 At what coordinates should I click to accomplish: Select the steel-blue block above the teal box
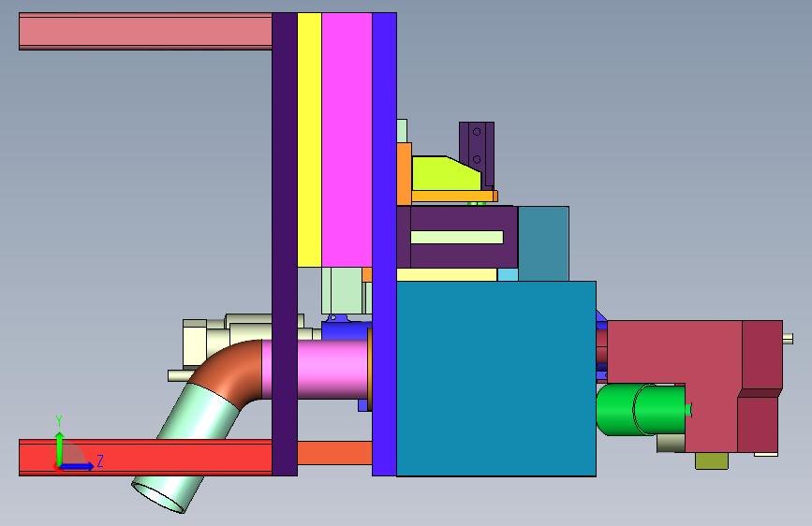pyautogui.click(x=543, y=244)
